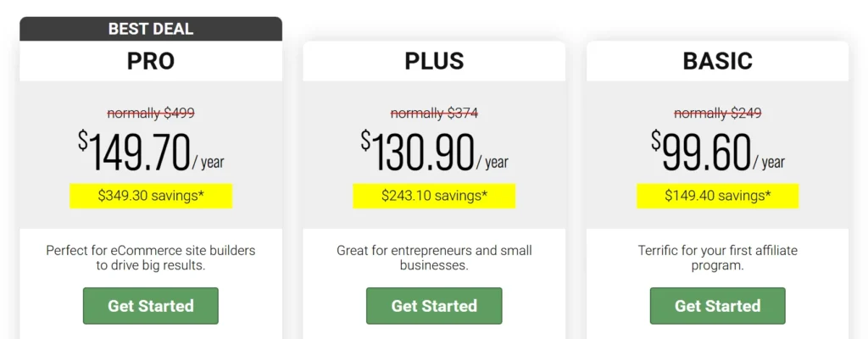Click the yellow $349.30 savings badge
The height and width of the screenshot is (339, 868).
[x=151, y=196]
